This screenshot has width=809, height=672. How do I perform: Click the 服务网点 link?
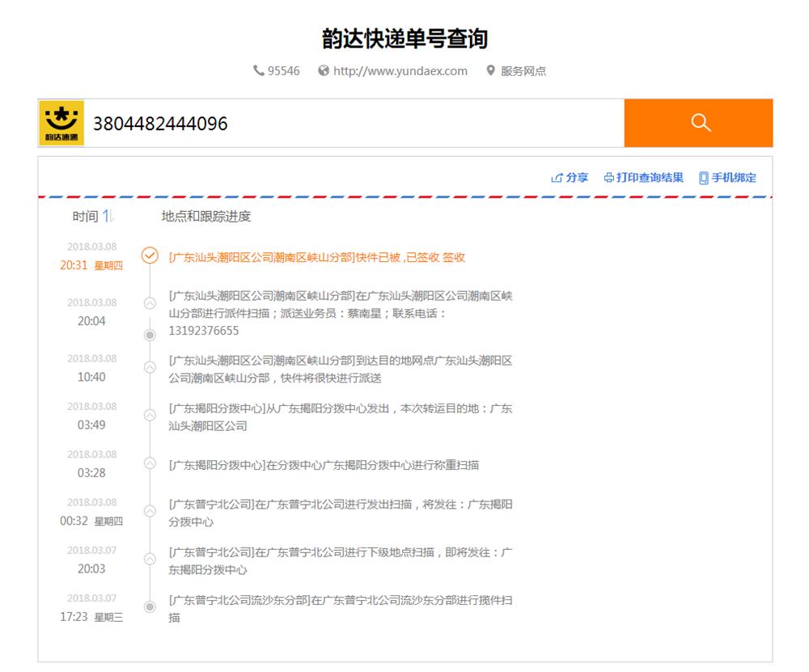click(523, 70)
